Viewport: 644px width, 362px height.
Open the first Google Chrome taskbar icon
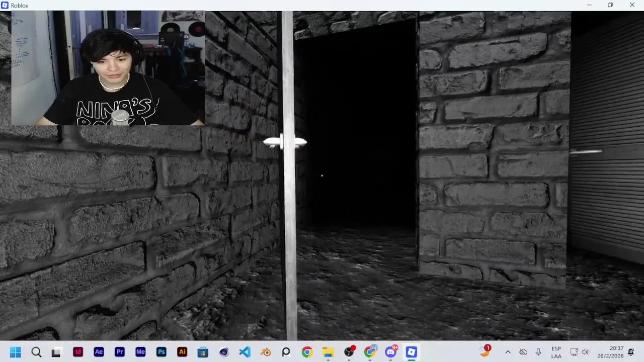[307, 352]
